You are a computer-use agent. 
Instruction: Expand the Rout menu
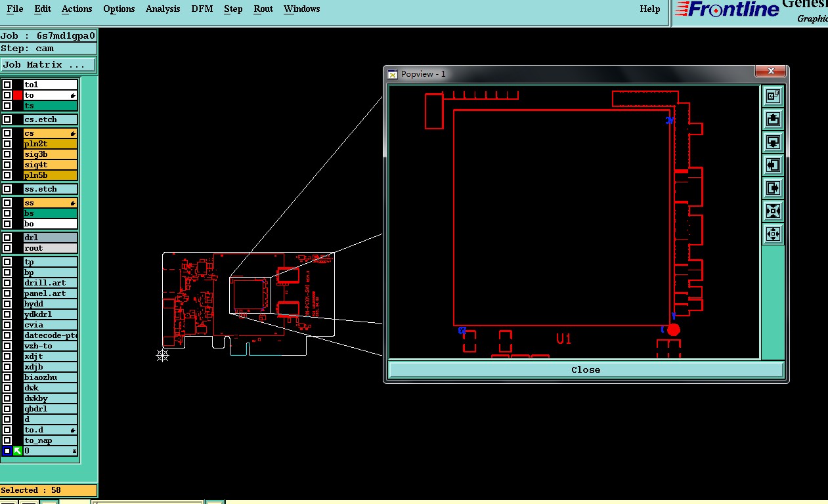click(x=263, y=9)
